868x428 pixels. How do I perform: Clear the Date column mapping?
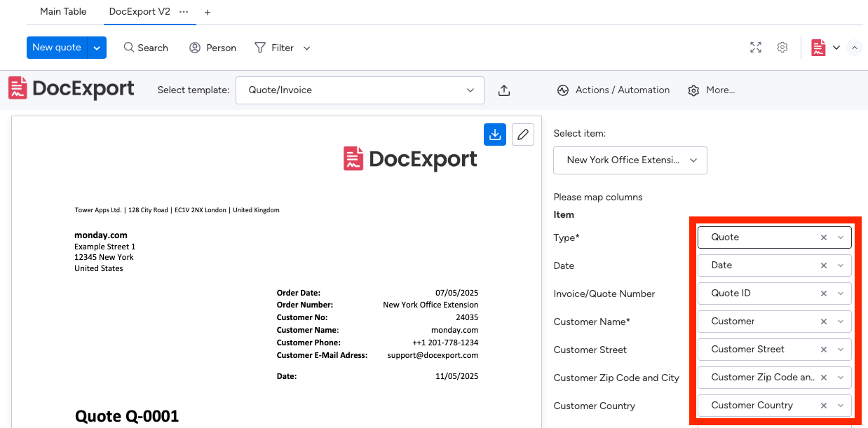click(x=824, y=265)
